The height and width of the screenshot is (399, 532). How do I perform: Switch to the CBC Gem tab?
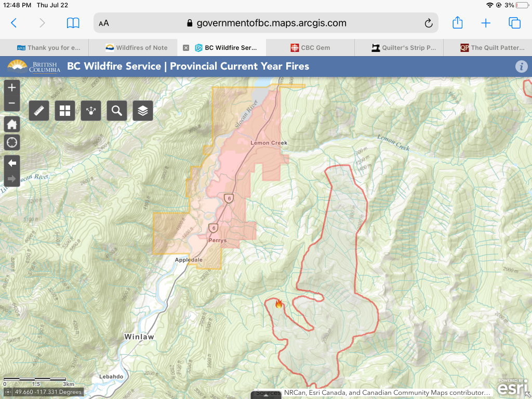(x=310, y=48)
